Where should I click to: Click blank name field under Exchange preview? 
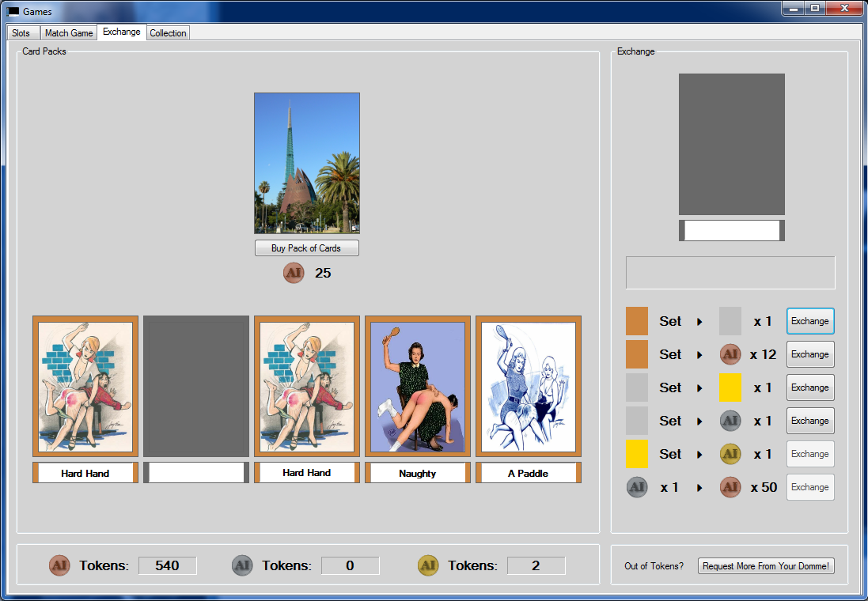[732, 230]
